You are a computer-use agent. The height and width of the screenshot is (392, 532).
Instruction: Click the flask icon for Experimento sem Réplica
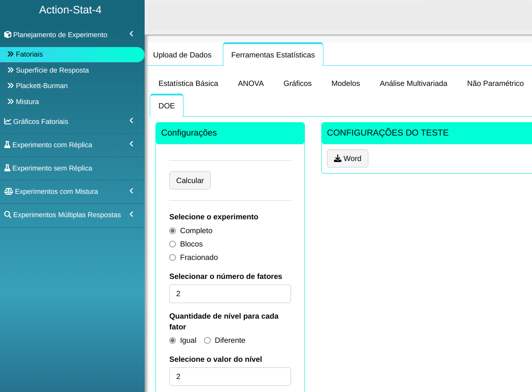[7, 168]
